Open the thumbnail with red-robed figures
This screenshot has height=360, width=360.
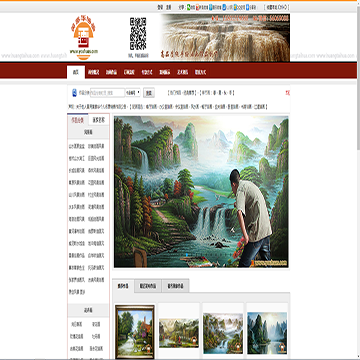(179, 333)
